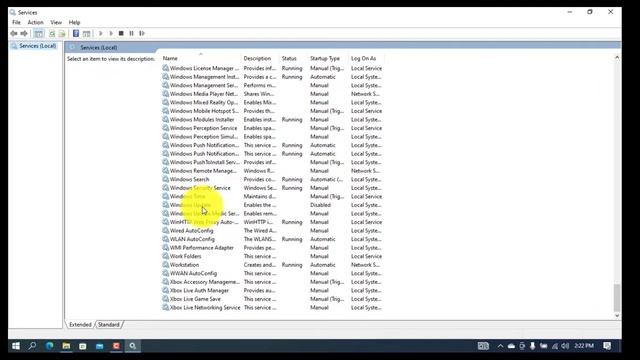Click the scrollbar down arrow

click(x=617, y=316)
